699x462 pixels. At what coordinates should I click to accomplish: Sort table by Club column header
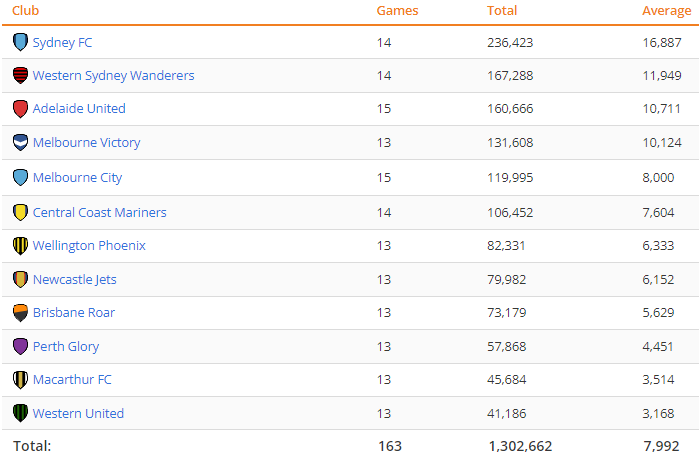click(27, 11)
